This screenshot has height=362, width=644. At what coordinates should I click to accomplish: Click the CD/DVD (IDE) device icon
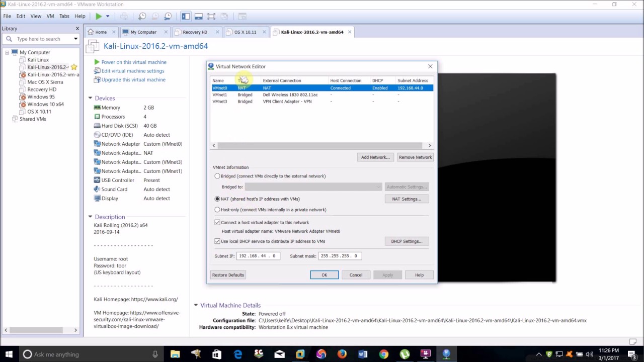coord(98,135)
